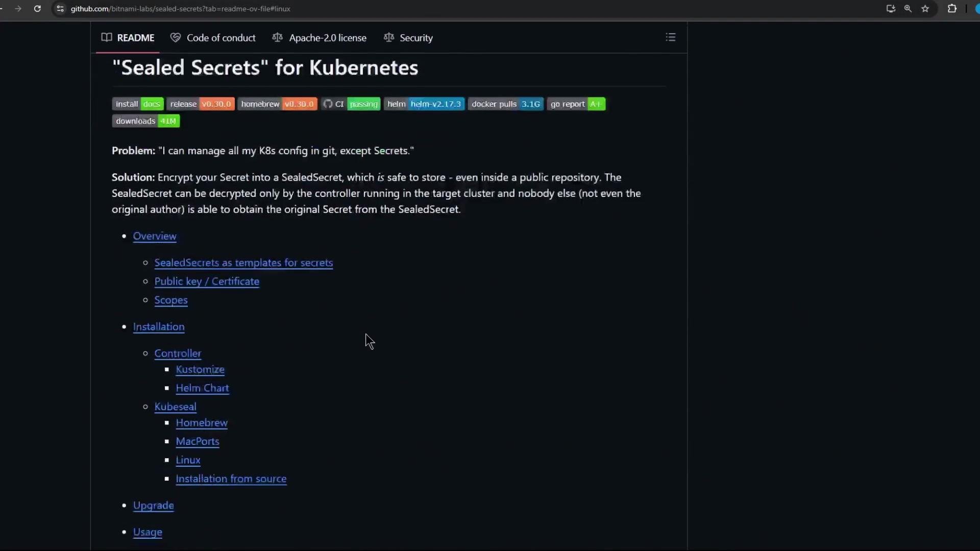Open the Kubeseal link

175,407
